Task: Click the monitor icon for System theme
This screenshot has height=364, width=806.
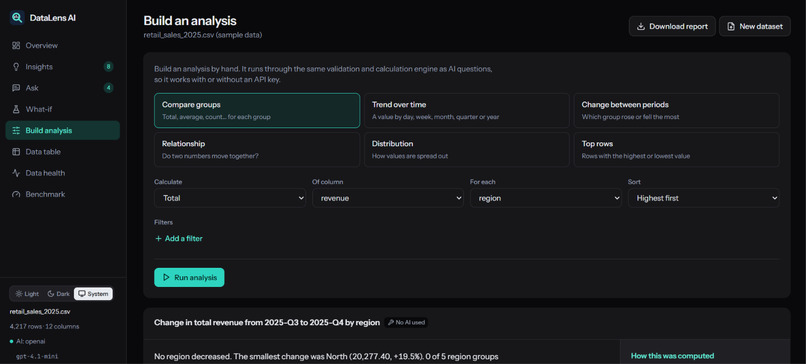Action: tap(81, 294)
